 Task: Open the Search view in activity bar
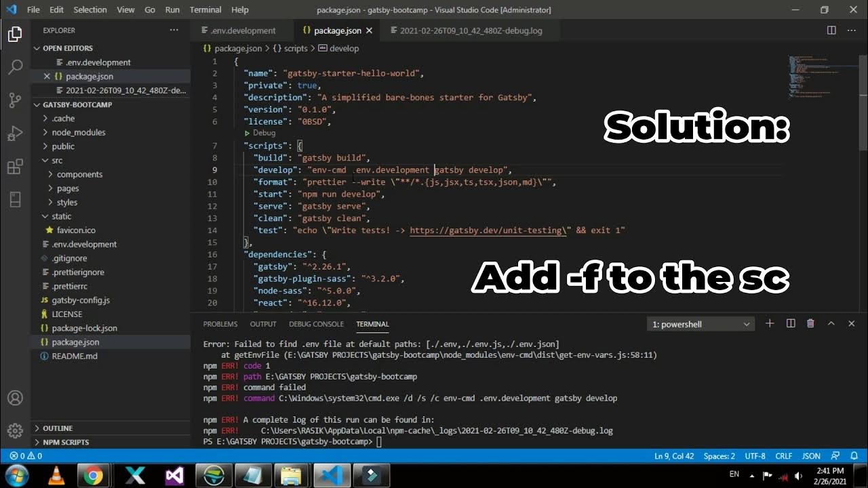[15, 68]
